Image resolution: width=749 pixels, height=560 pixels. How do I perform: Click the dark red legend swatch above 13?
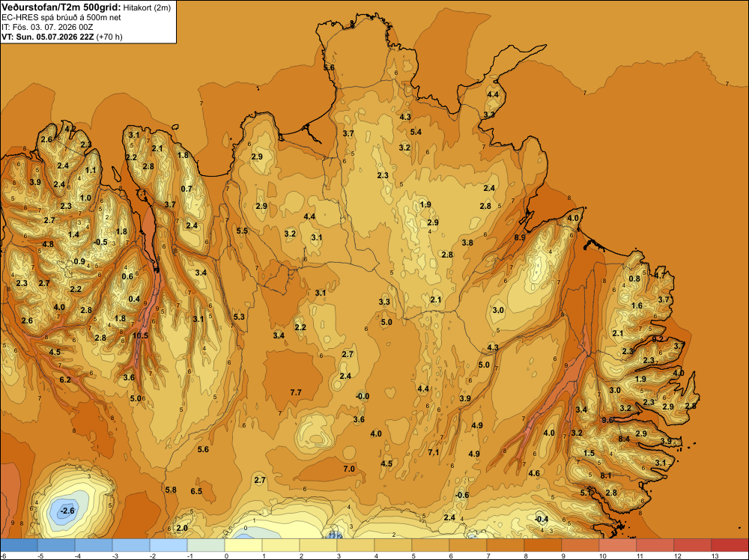(x=730, y=545)
